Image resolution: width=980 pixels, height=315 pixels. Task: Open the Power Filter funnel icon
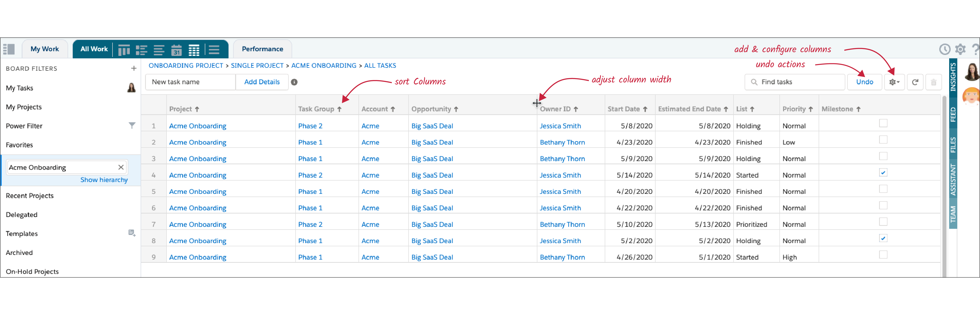tap(132, 125)
